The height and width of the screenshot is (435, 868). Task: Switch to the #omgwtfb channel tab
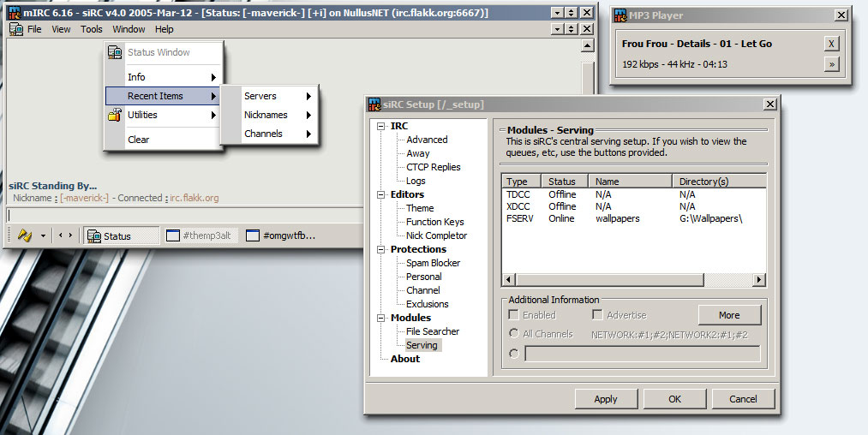(282, 235)
